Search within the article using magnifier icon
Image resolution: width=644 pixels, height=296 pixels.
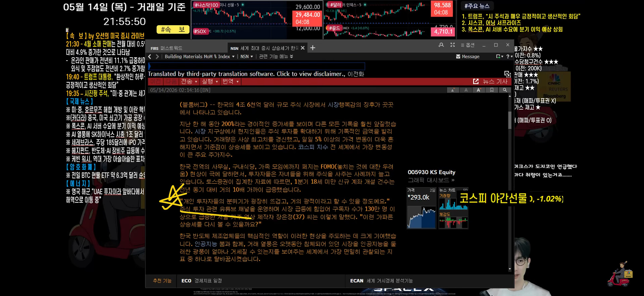tap(504, 90)
